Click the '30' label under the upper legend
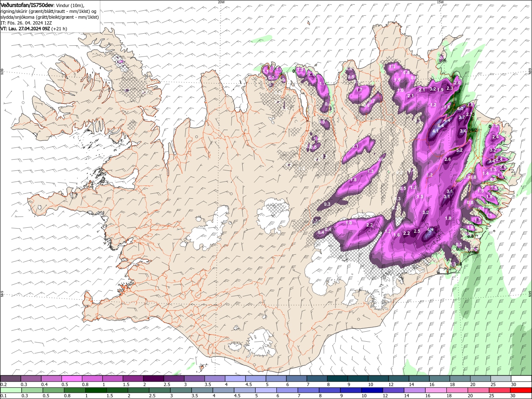 [x=513, y=384]
